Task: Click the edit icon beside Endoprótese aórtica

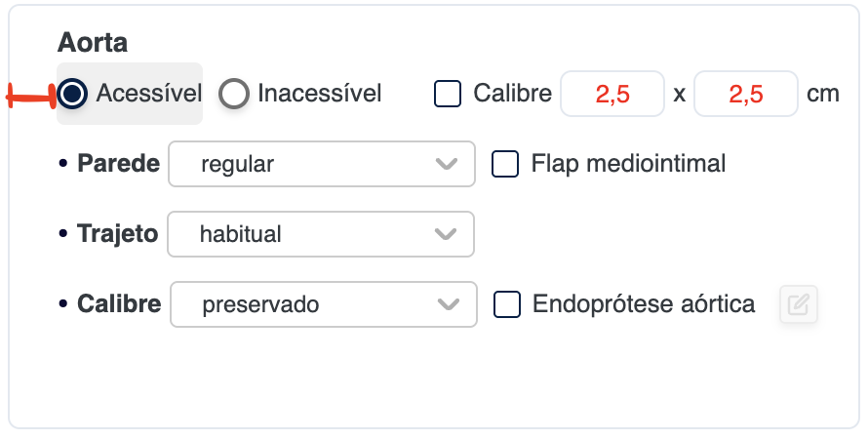Action: pos(798,305)
